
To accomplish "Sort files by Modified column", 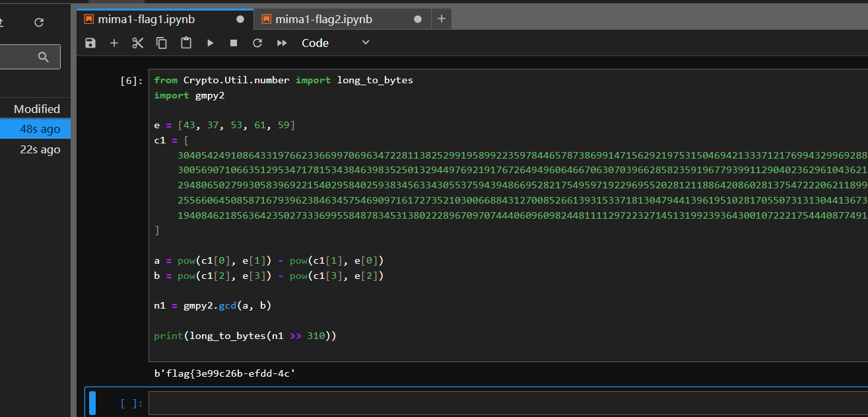I will click(x=37, y=109).
